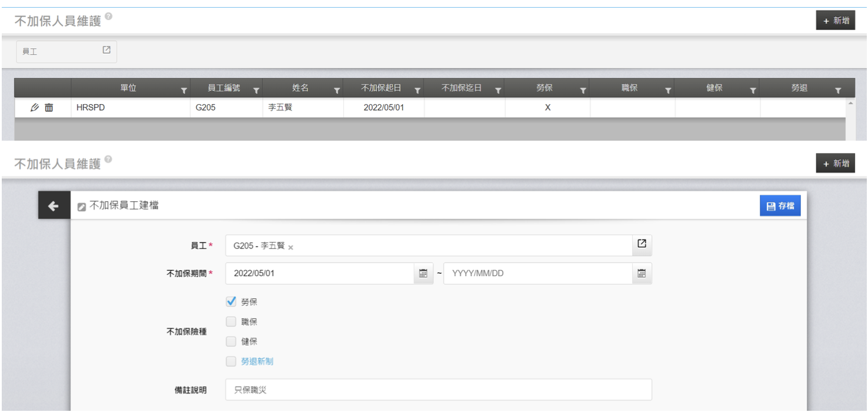The width and height of the screenshot is (868, 412).
Task: Open employee lookup icon beside G205 - 李五賢 field
Action: pyautogui.click(x=642, y=244)
